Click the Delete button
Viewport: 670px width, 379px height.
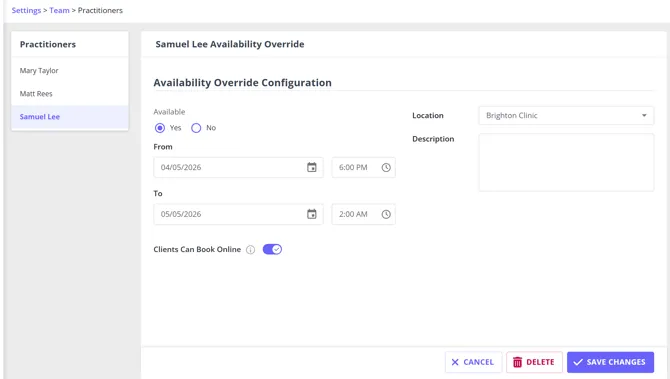click(534, 362)
